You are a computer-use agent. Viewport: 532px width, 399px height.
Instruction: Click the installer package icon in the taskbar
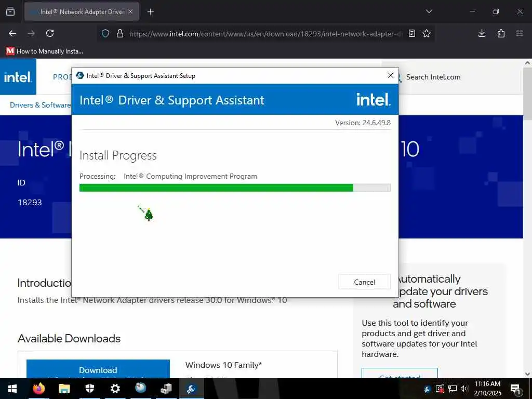coord(166,389)
